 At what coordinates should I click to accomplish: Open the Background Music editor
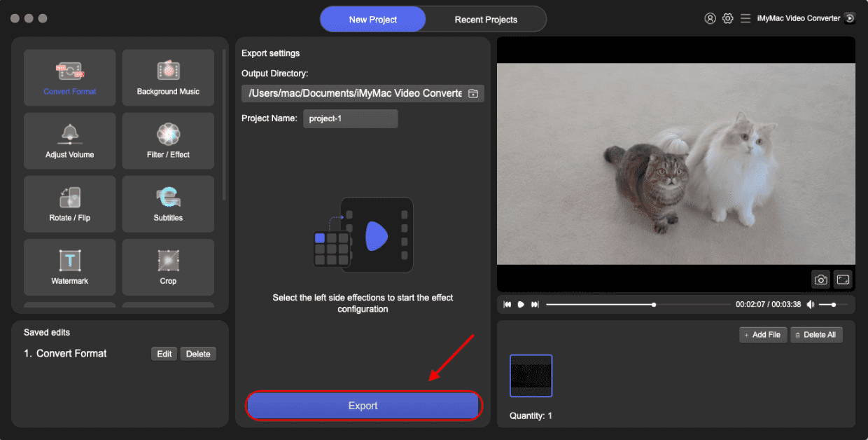point(168,77)
